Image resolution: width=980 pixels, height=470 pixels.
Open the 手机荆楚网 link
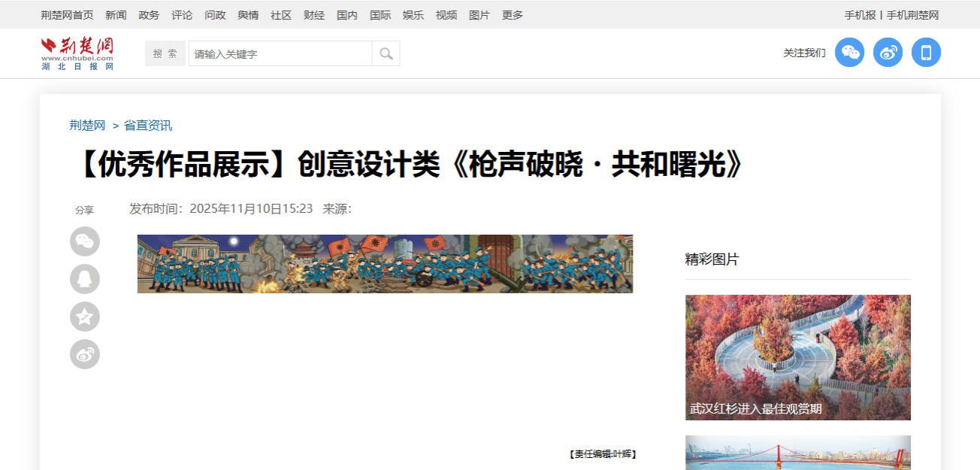(912, 15)
